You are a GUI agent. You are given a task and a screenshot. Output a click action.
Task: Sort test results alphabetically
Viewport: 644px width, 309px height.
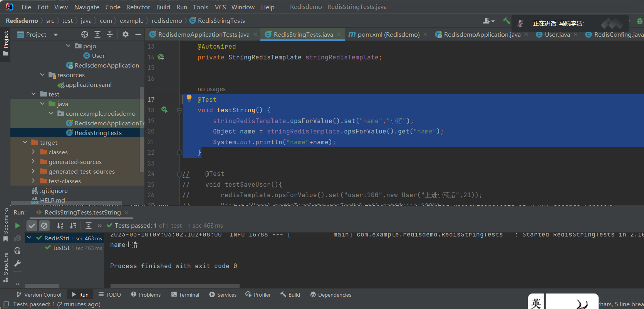pyautogui.click(x=60, y=226)
